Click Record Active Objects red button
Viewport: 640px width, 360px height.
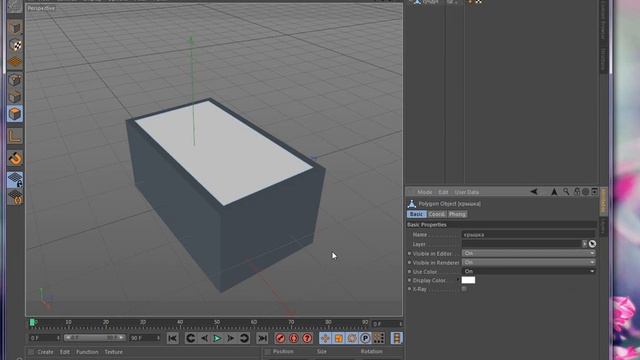(280, 338)
